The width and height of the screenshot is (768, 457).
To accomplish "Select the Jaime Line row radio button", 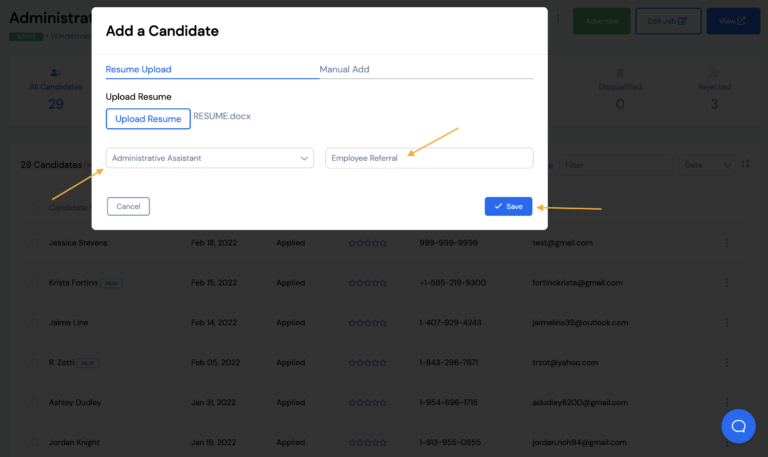I will pos(34,322).
